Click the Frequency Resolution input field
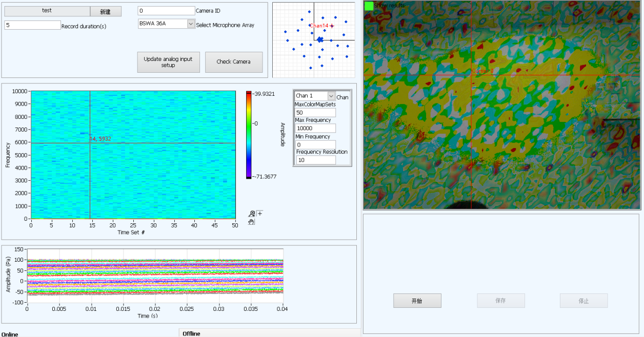Image resolution: width=644 pixels, height=337 pixels. (x=315, y=160)
